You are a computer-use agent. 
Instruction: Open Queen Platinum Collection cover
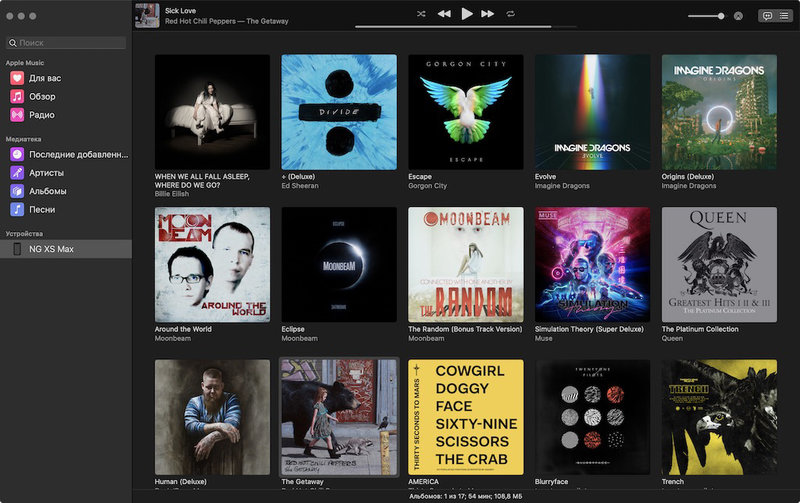pos(719,264)
